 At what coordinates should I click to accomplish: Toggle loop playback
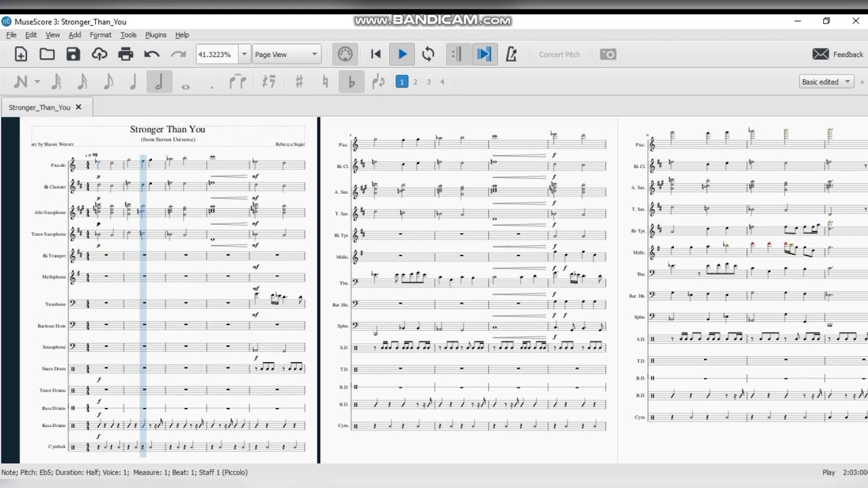click(x=428, y=54)
